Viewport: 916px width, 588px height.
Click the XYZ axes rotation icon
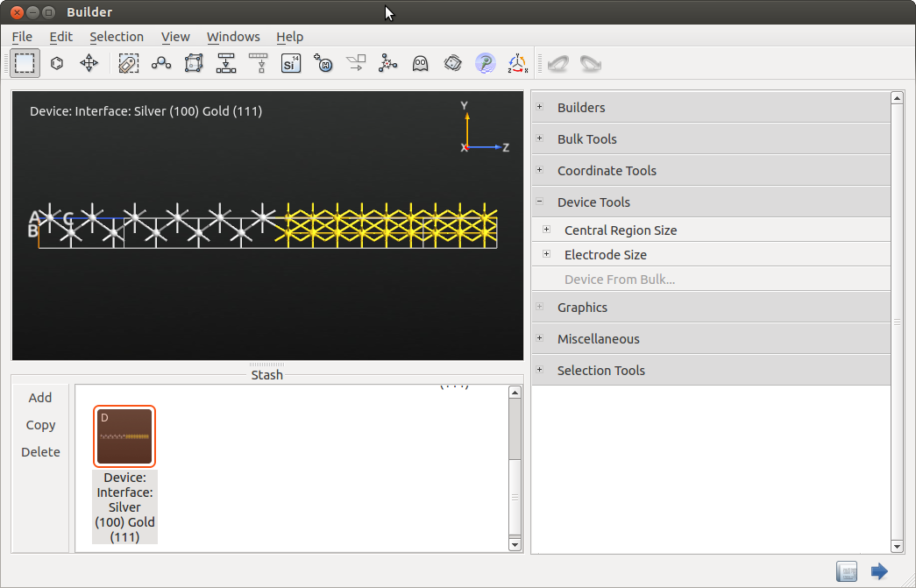517,63
